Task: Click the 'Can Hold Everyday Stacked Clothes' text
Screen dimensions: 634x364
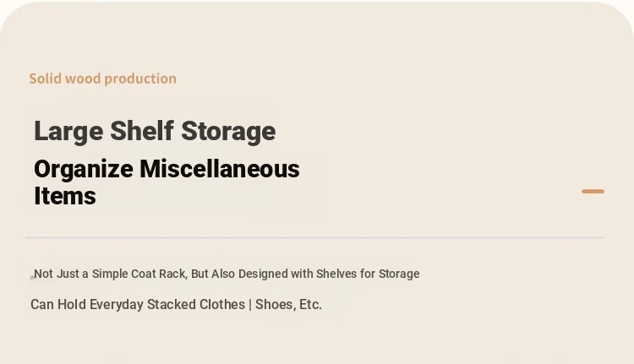Action: (138, 304)
